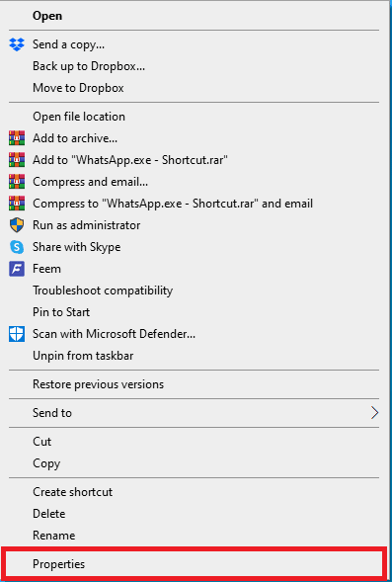Choose Open from the context menu
The width and height of the screenshot is (392, 582).
click(194, 16)
